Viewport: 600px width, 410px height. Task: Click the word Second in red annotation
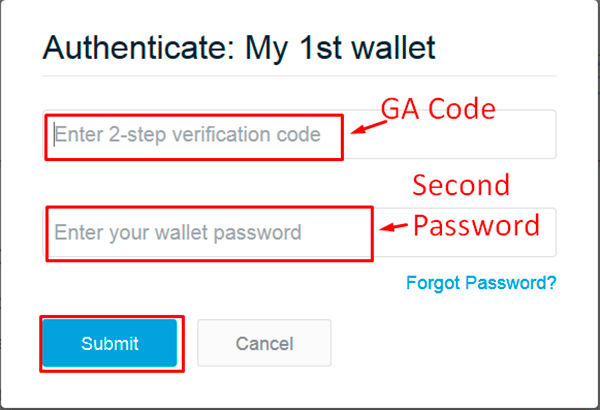click(461, 185)
